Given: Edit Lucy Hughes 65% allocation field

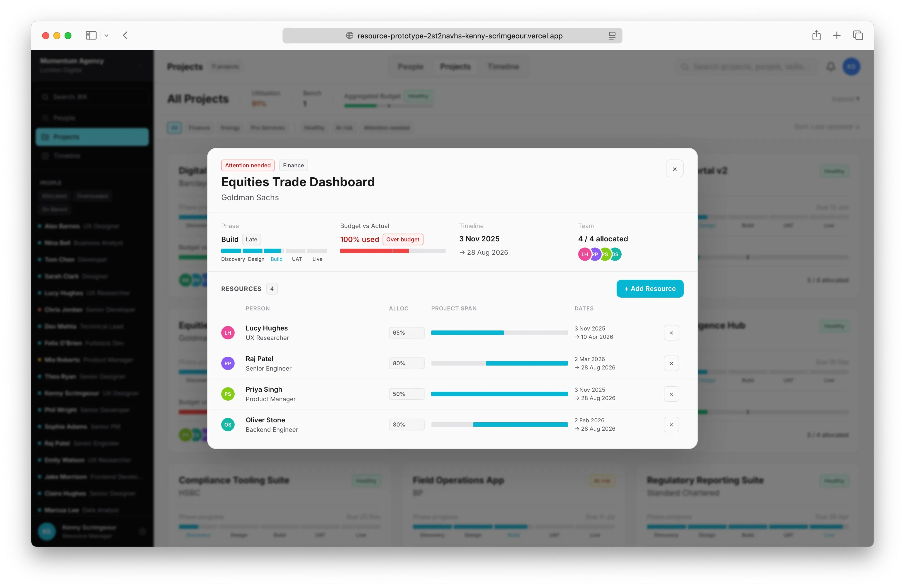Looking at the screenshot, I should (x=407, y=333).
